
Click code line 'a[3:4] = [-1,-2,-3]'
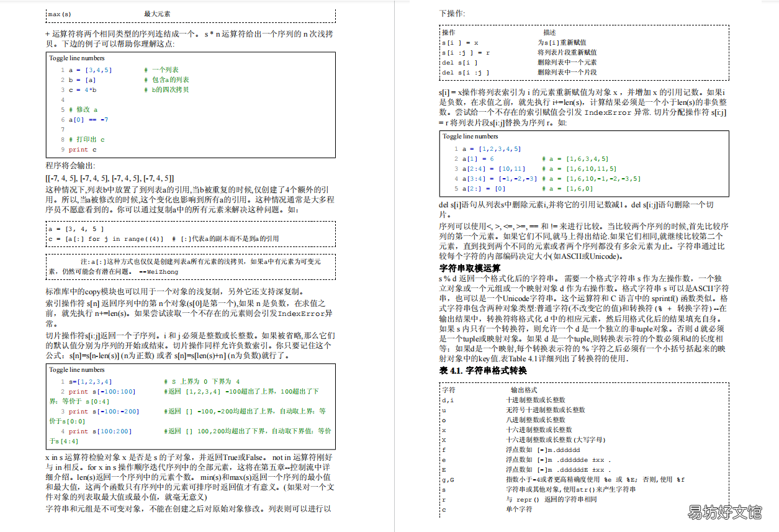(x=500, y=179)
